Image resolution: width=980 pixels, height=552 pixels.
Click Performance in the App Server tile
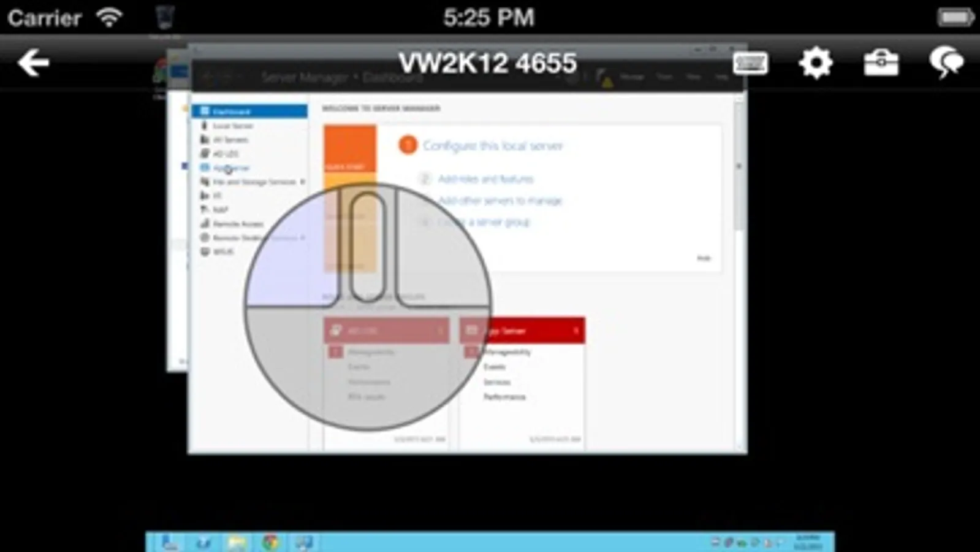[x=504, y=397]
